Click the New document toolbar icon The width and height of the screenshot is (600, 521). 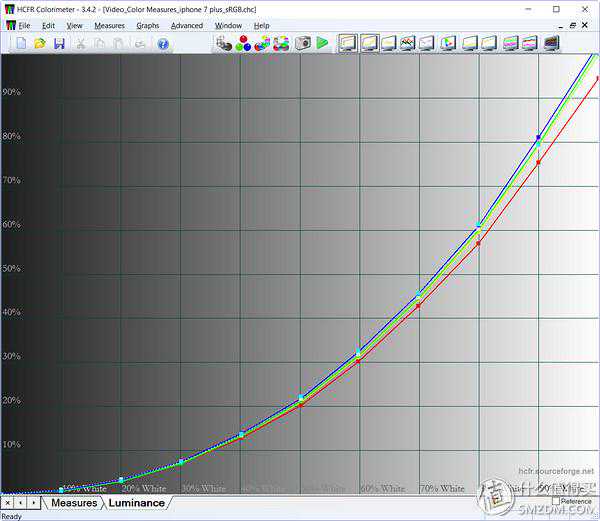tap(21, 43)
